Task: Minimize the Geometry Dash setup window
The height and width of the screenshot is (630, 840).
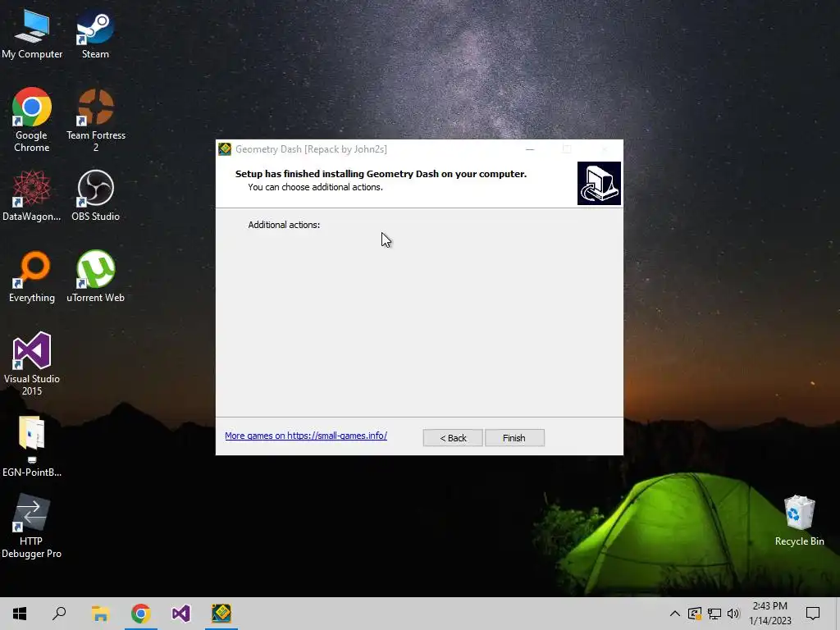Action: [x=530, y=149]
